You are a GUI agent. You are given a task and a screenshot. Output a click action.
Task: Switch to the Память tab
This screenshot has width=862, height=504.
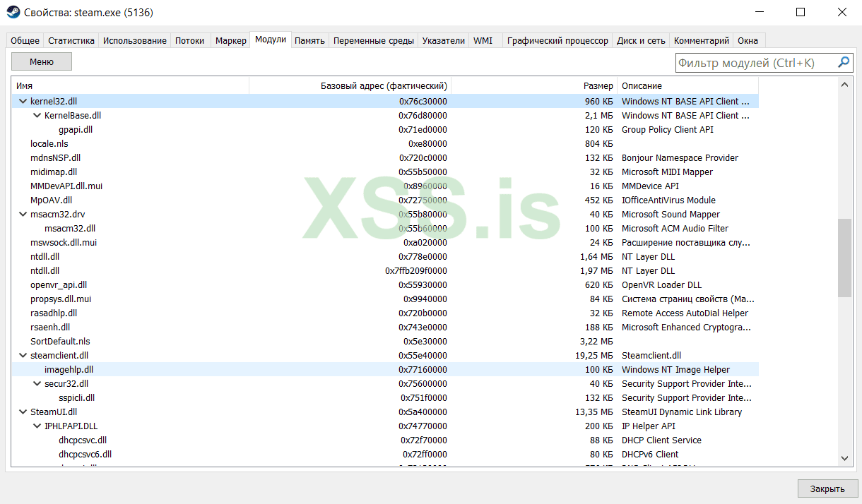point(309,41)
